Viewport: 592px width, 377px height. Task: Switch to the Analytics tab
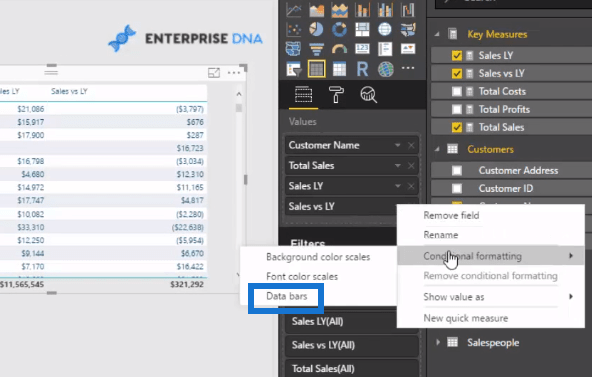(368, 94)
